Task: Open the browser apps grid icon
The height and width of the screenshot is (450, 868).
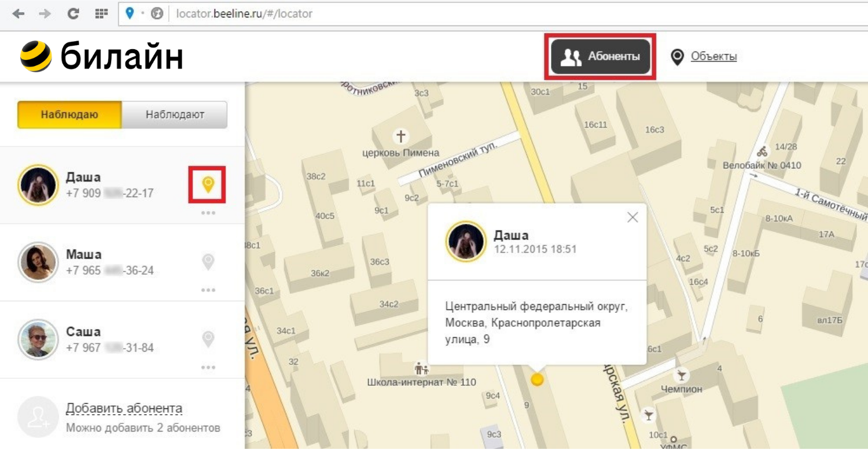Action: coord(101,13)
